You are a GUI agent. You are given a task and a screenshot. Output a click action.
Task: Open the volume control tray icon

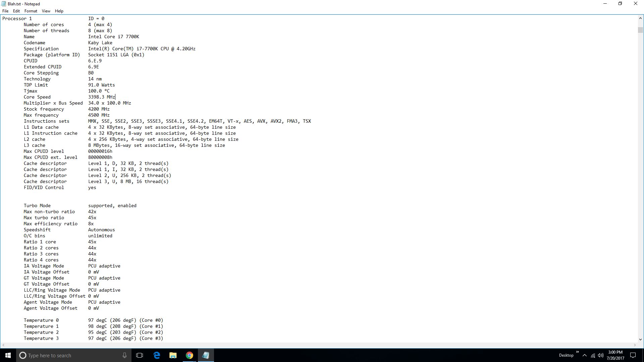[601, 355]
